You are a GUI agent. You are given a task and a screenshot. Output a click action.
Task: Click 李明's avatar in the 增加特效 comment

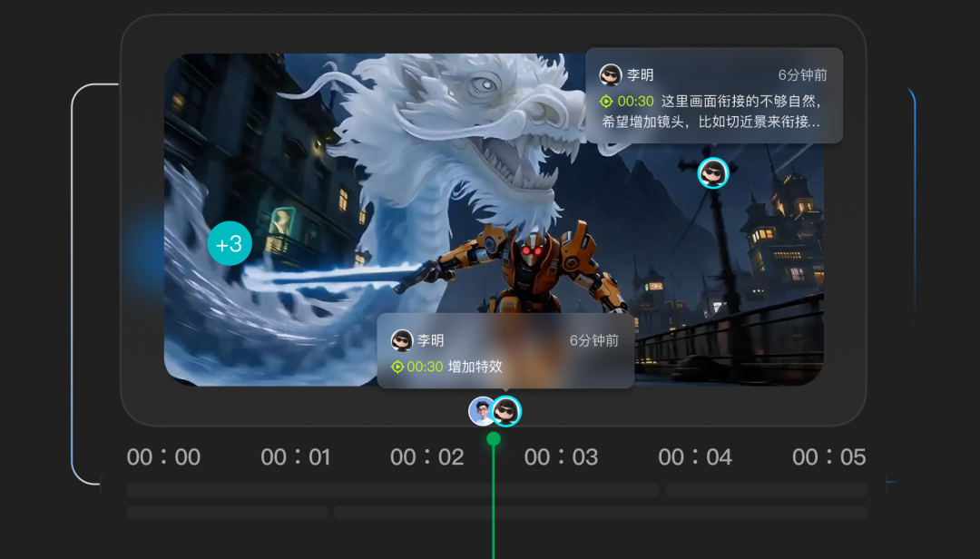click(x=402, y=340)
